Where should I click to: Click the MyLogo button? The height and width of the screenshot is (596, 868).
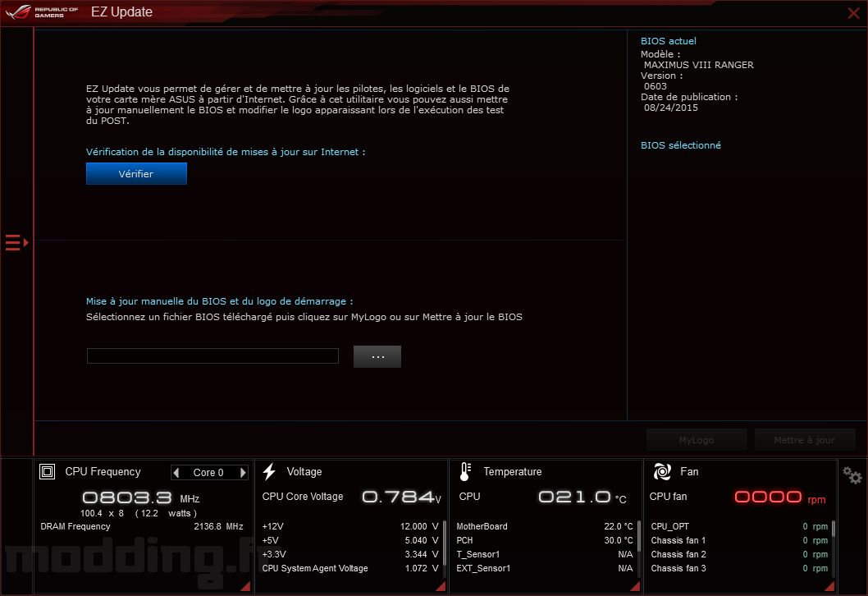pyautogui.click(x=697, y=440)
